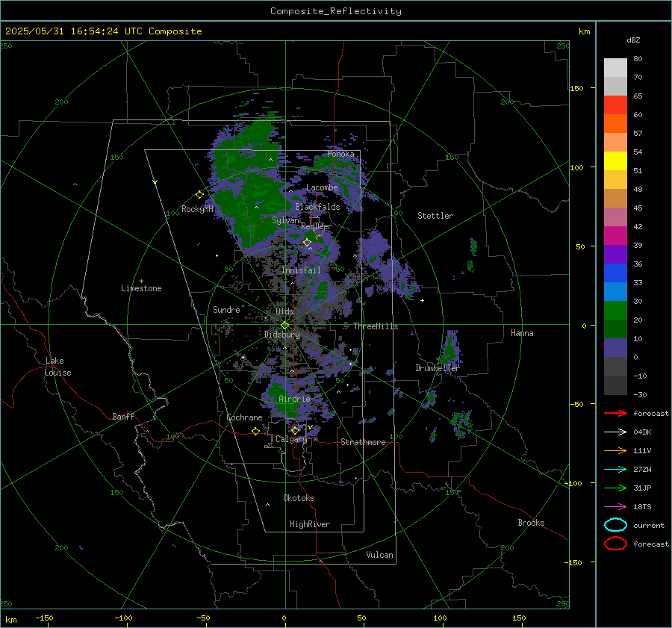Click the yellow diamond at the radar center
This screenshot has height=628, width=672.
click(x=285, y=326)
